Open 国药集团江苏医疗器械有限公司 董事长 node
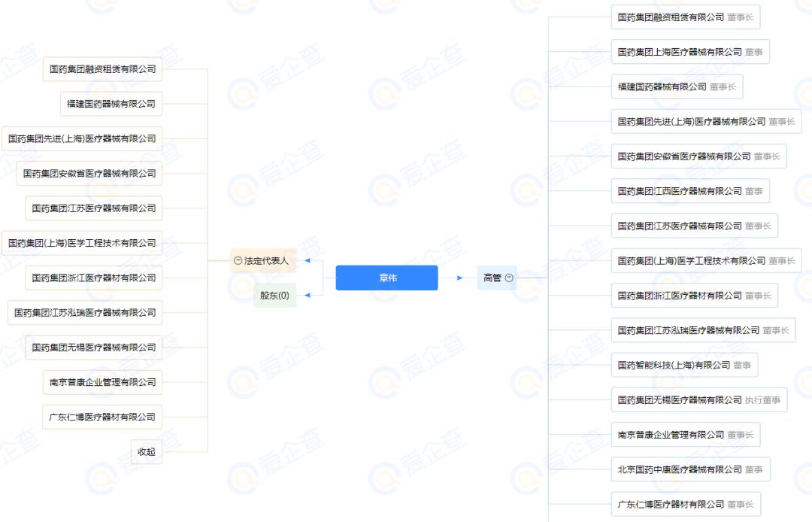This screenshot has height=522, width=812. pos(695,226)
